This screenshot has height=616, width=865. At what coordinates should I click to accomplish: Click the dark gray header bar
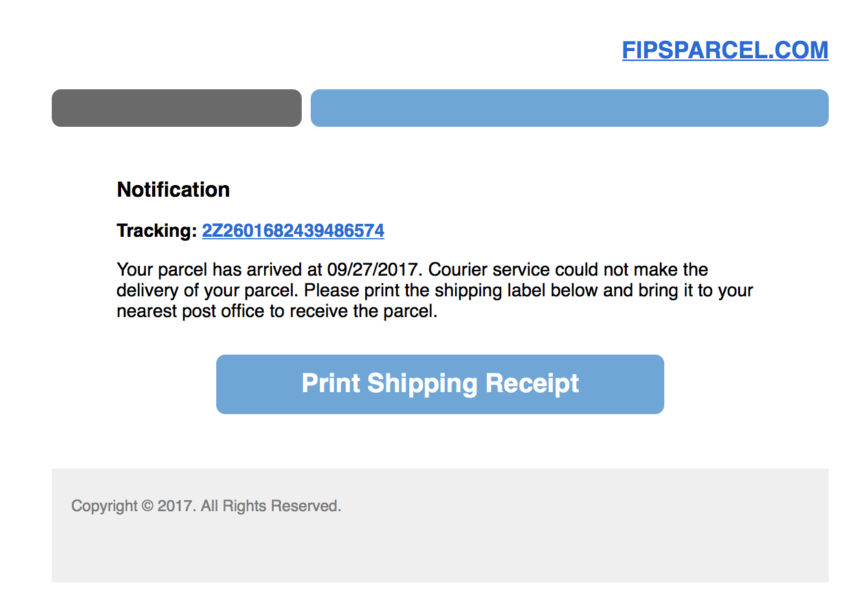tap(177, 108)
